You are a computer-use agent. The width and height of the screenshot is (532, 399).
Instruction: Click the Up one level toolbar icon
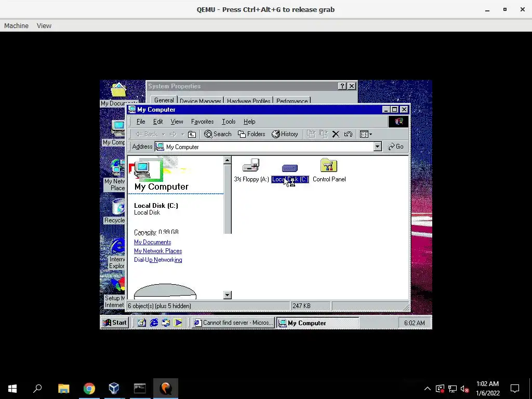click(192, 135)
